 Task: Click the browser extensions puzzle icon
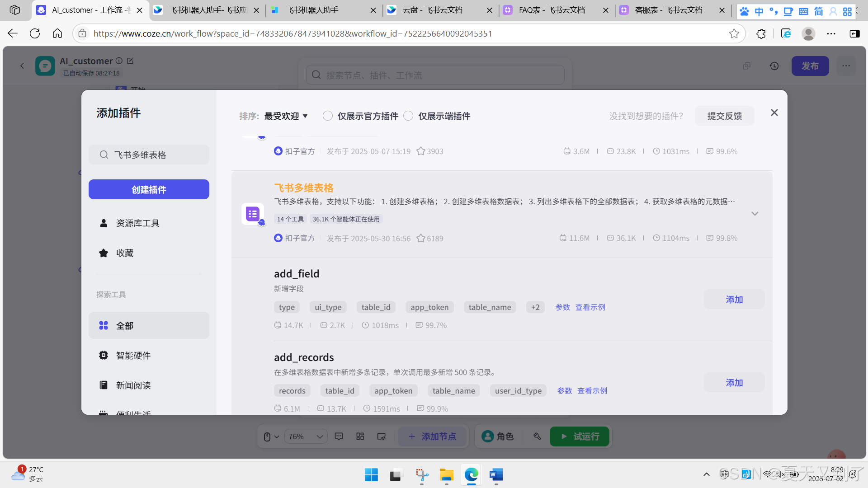(761, 34)
